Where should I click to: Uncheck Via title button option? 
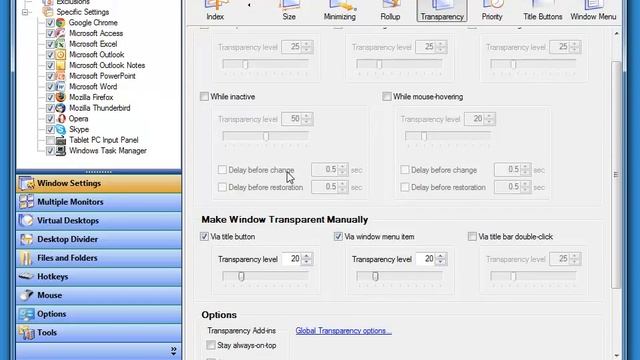pos(204,236)
